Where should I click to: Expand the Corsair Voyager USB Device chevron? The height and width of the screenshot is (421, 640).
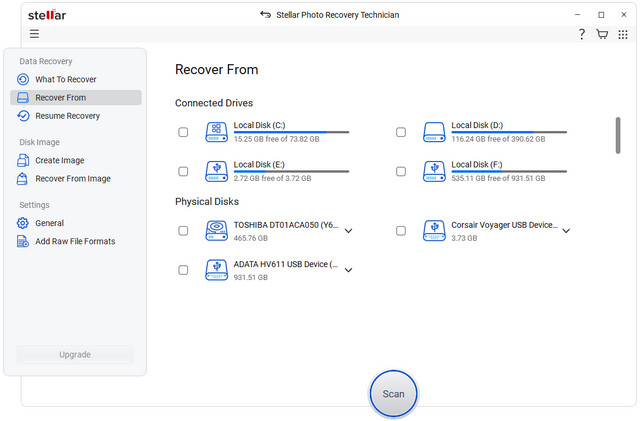pos(566,231)
